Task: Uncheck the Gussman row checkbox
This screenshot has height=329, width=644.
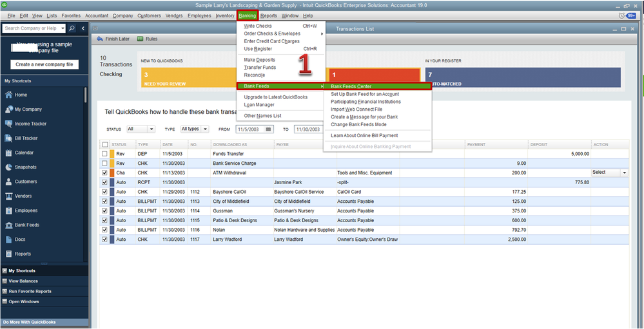Action: 104,211
